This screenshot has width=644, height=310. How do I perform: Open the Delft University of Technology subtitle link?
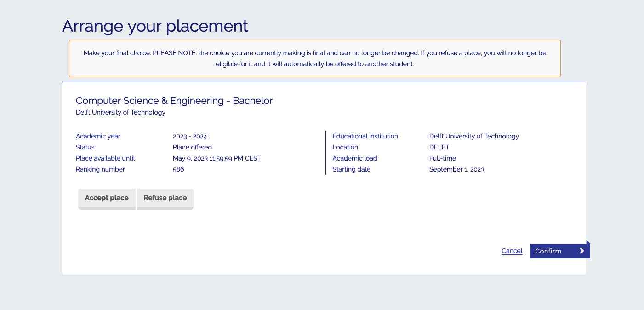point(120,112)
